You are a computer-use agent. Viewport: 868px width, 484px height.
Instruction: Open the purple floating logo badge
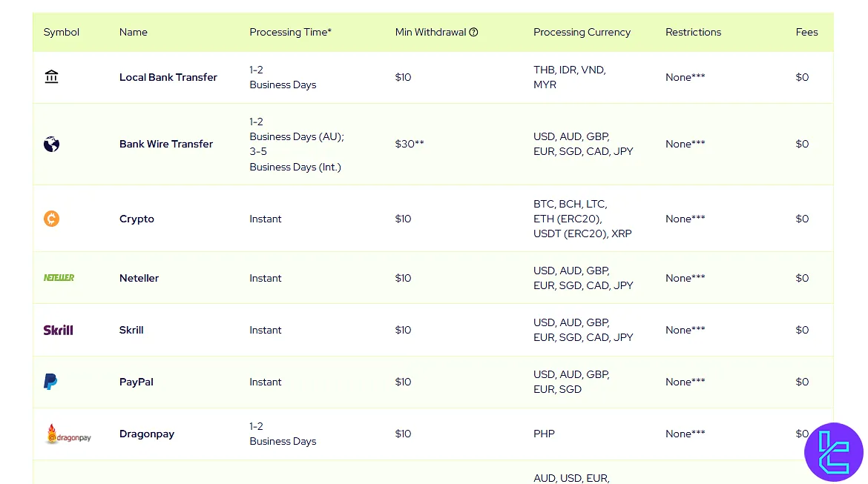[x=833, y=452]
